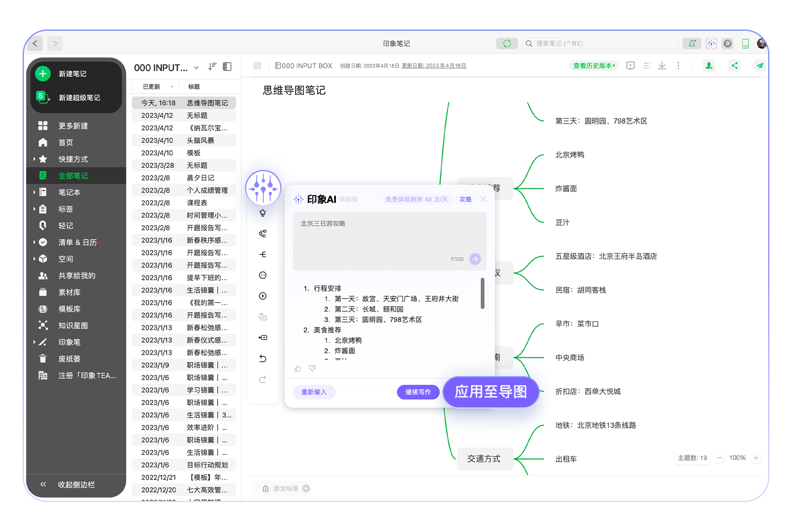Open the 查看历史版本 dropdown

594,66
